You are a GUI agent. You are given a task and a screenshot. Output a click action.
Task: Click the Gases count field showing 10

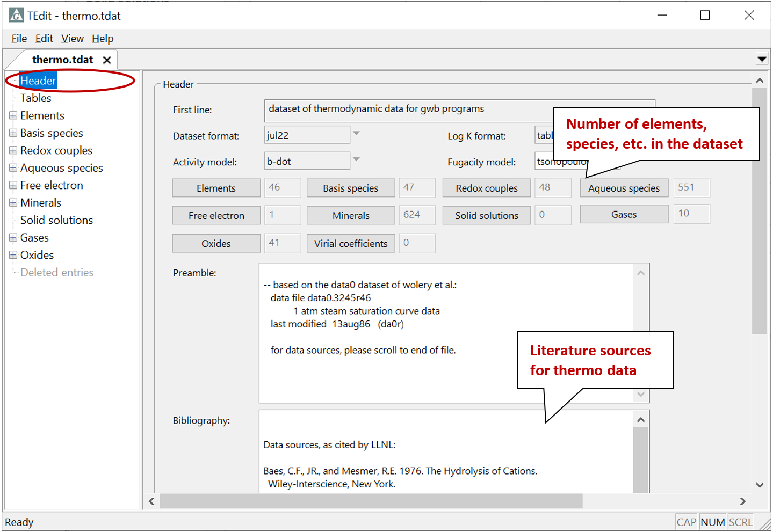tap(692, 214)
